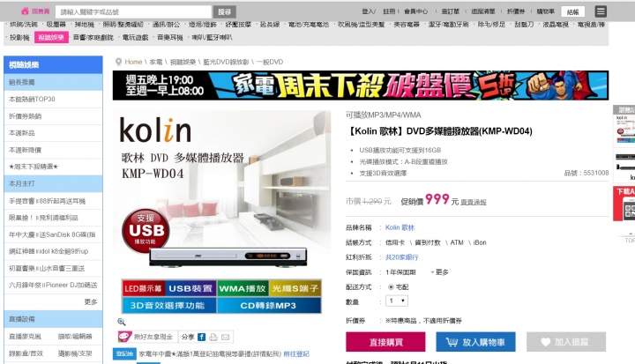This screenshot has width=635, height=364.
Task: Select the 宅配 delivery radio button
Action: coord(391,287)
